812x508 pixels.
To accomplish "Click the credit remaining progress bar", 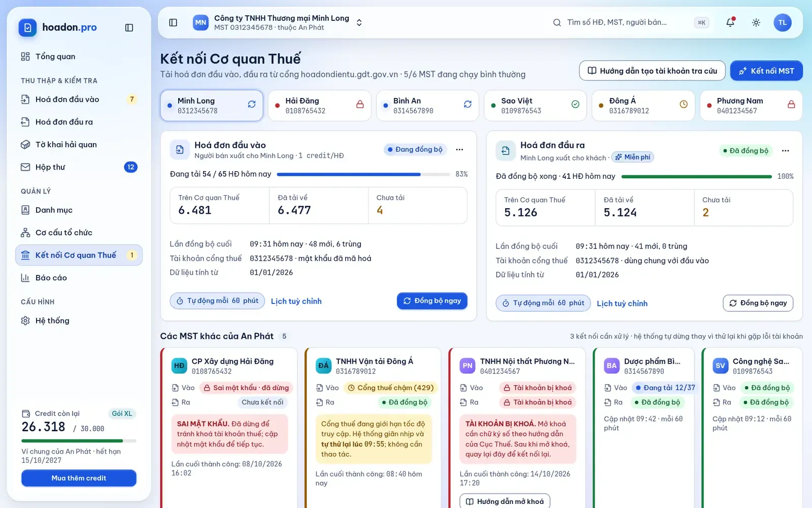I will coord(79,440).
